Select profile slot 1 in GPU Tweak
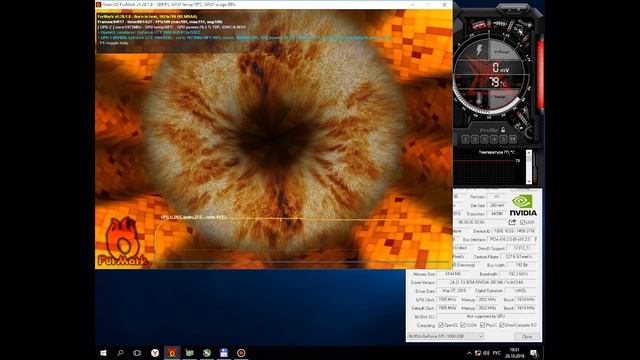This screenshot has width=640, height=360. click(465, 140)
